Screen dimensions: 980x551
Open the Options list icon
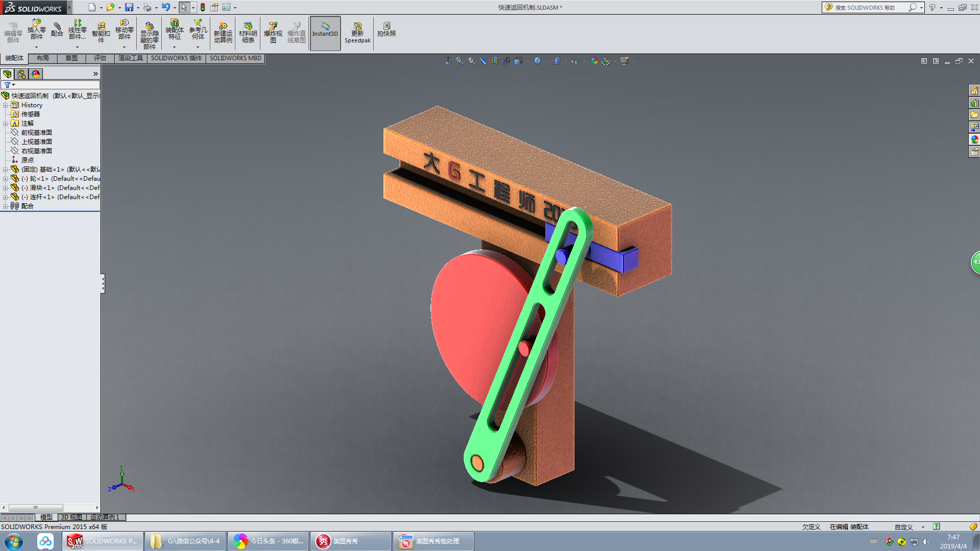226,7
